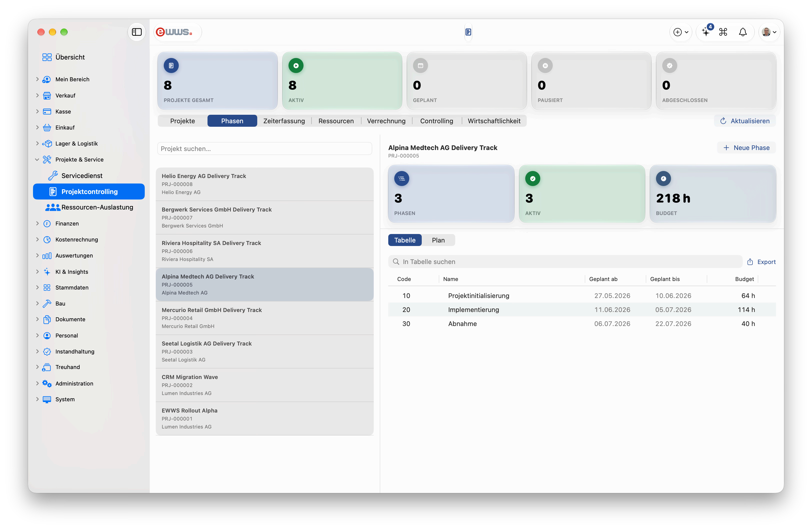The width and height of the screenshot is (812, 530).
Task: Click the Einkauf basket icon
Action: (47, 128)
